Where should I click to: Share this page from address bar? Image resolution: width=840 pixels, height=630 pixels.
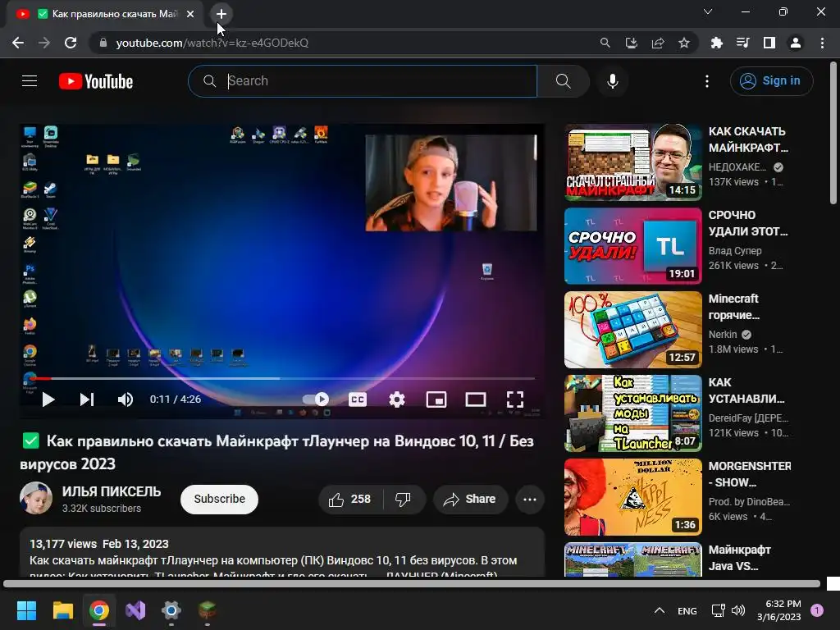point(658,43)
